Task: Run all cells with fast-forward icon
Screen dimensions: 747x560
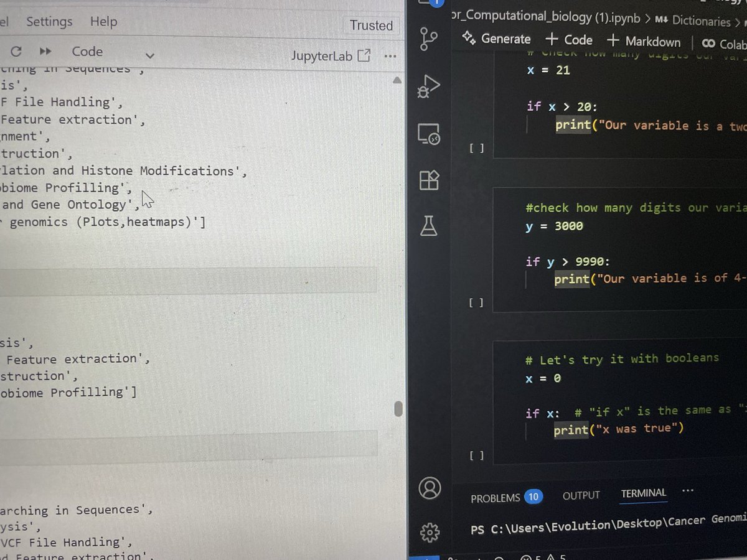Action: 45,52
